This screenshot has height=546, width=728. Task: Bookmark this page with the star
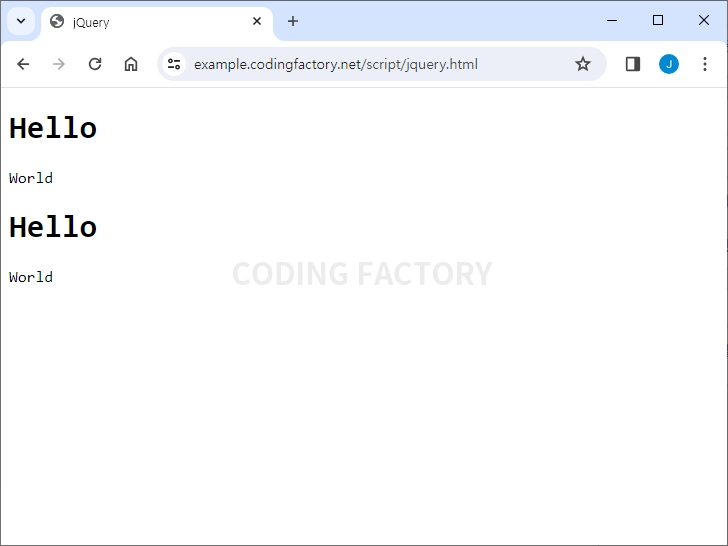coord(583,64)
